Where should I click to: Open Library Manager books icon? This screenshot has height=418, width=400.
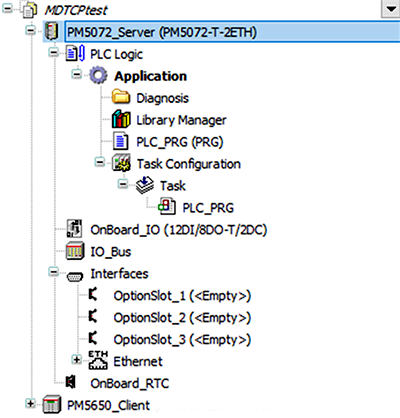tap(121, 119)
